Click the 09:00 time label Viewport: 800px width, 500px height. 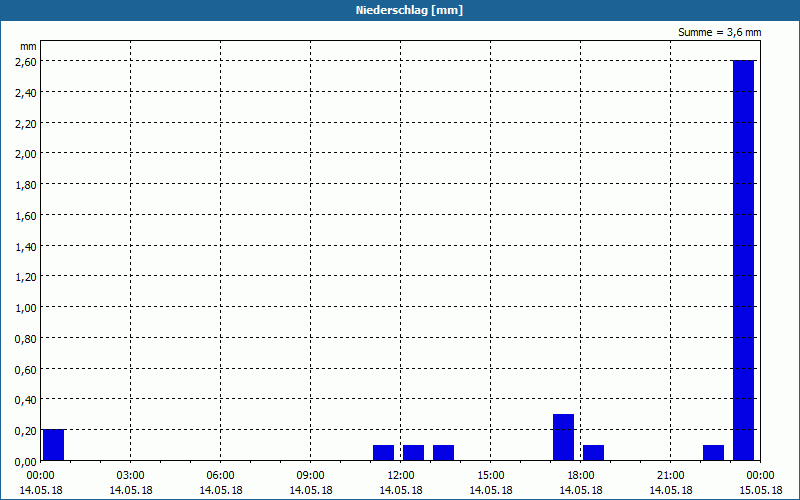311,476
